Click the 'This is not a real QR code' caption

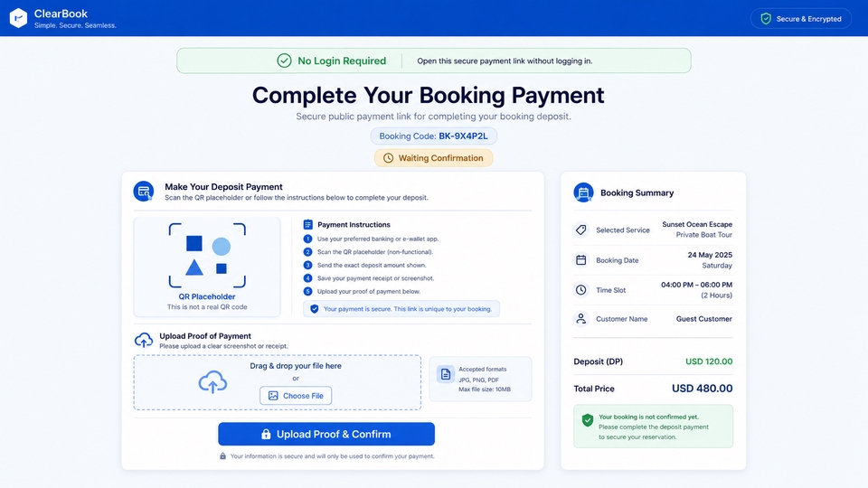pos(207,307)
